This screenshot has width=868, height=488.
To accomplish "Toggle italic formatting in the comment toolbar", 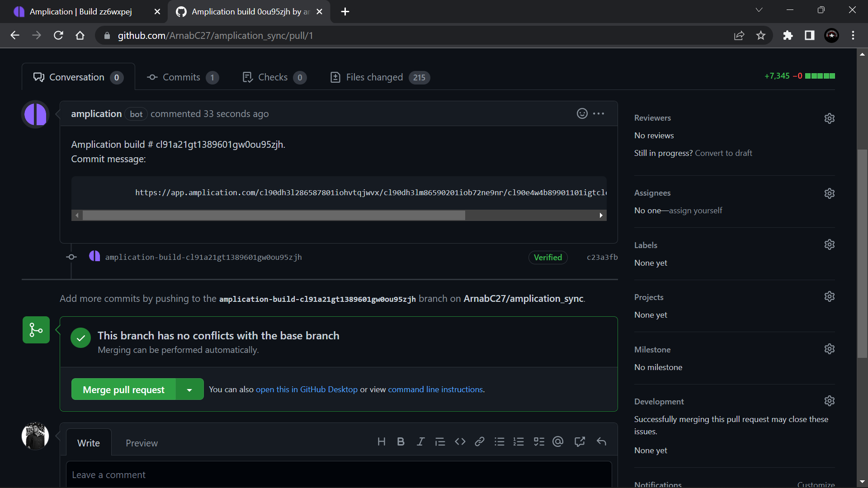I will [420, 441].
